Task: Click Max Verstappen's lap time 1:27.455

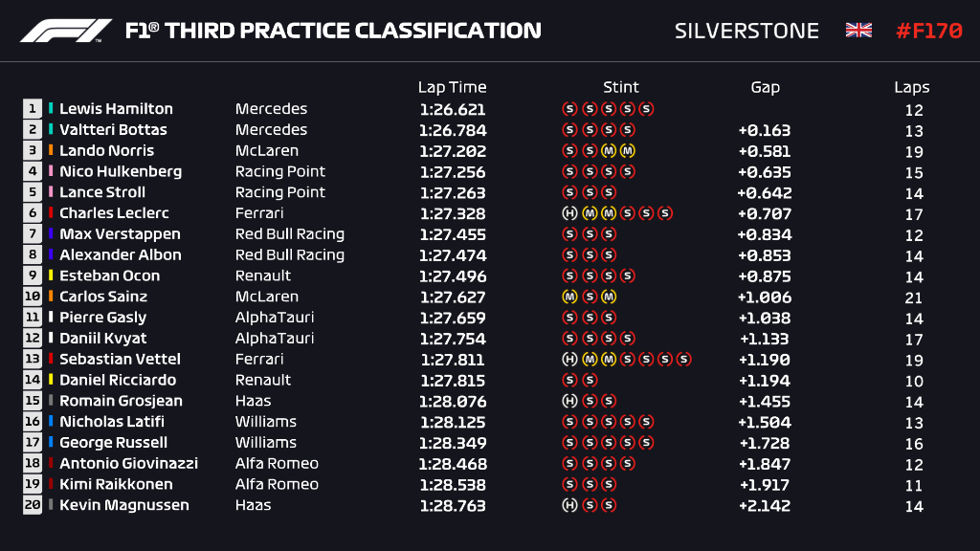Action: tap(452, 234)
